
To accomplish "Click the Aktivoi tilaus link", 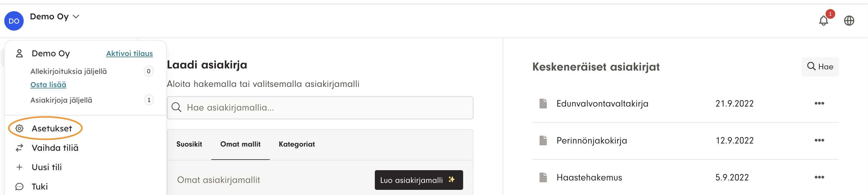I will 129,54.
